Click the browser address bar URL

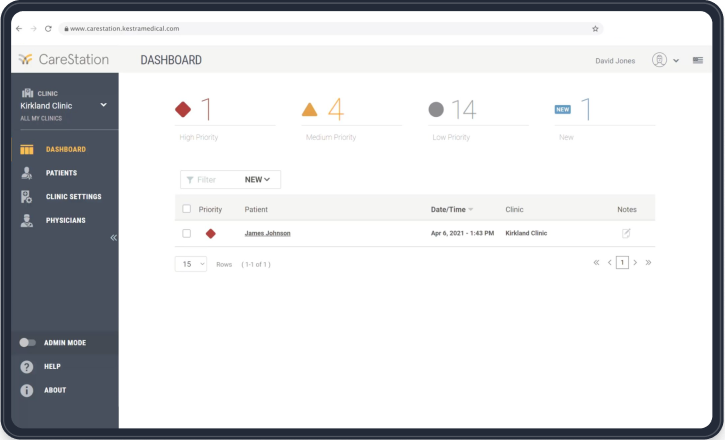click(x=124, y=29)
